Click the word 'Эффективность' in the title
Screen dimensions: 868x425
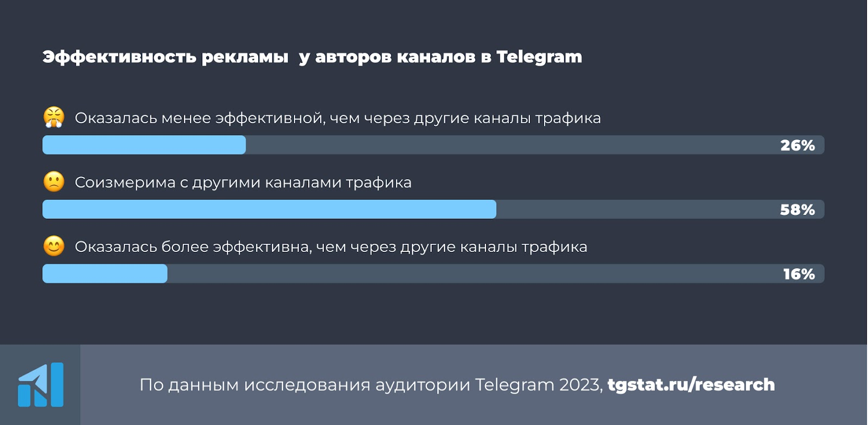(119, 57)
